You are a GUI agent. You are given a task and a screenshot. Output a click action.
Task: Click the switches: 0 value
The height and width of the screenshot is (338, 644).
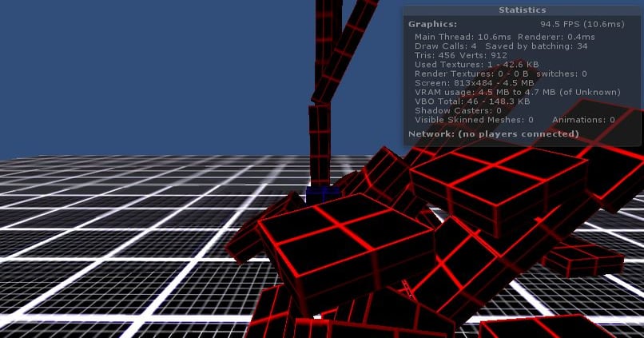coord(562,74)
